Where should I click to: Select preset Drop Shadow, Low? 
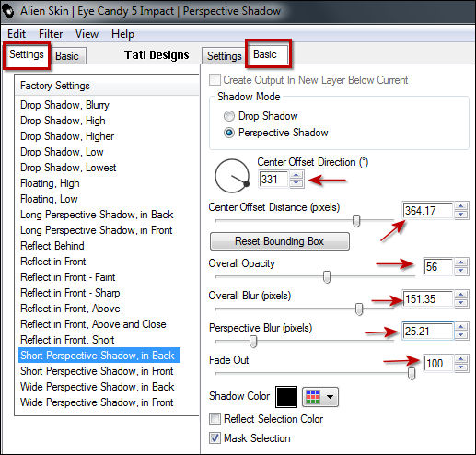click(62, 152)
